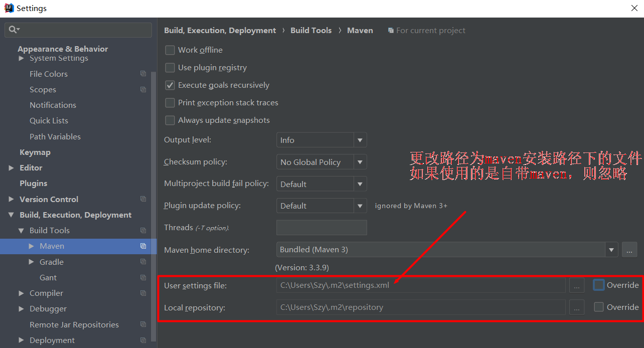The width and height of the screenshot is (644, 348).
Task: Enable Print exception stack traces
Action: pos(170,103)
